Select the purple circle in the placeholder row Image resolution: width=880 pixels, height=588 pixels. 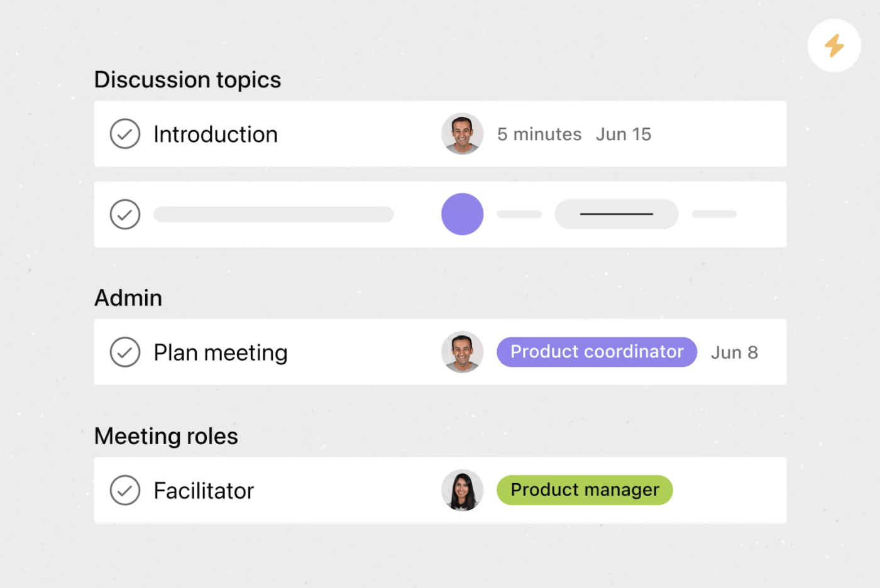pyautogui.click(x=462, y=214)
